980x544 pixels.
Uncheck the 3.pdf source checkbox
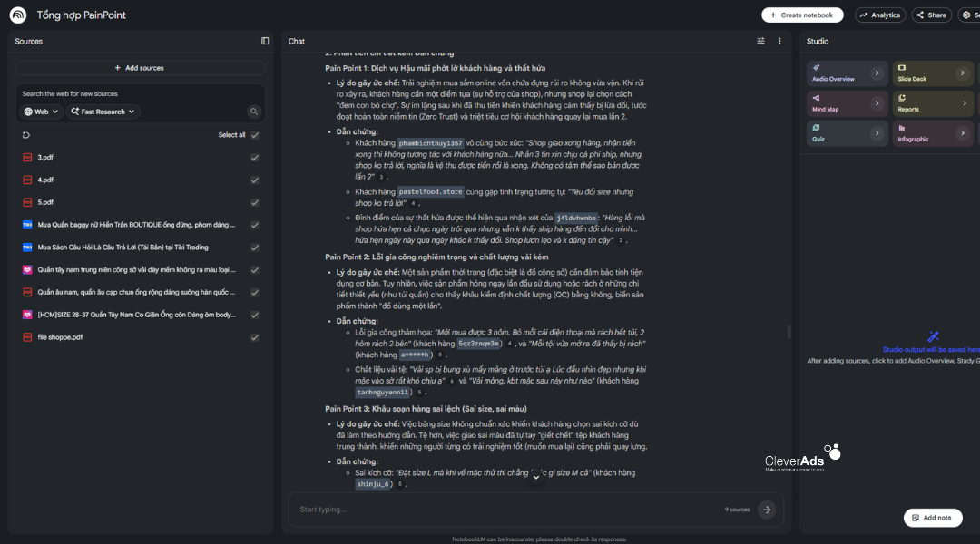[255, 158]
